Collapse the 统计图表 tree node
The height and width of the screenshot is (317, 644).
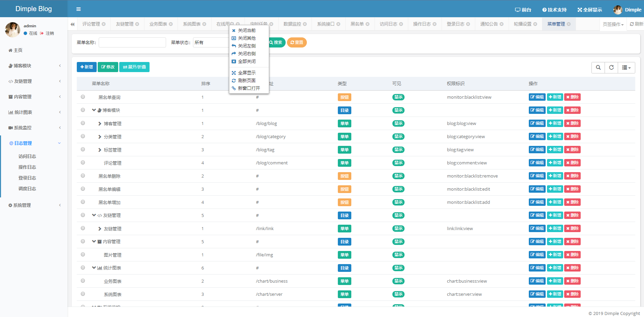(x=94, y=268)
